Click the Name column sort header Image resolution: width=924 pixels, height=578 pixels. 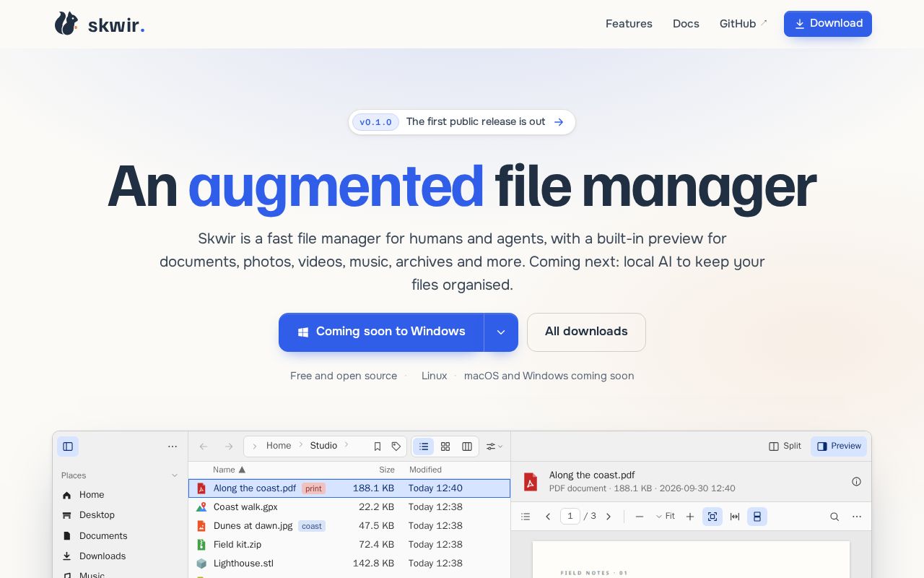tap(229, 470)
